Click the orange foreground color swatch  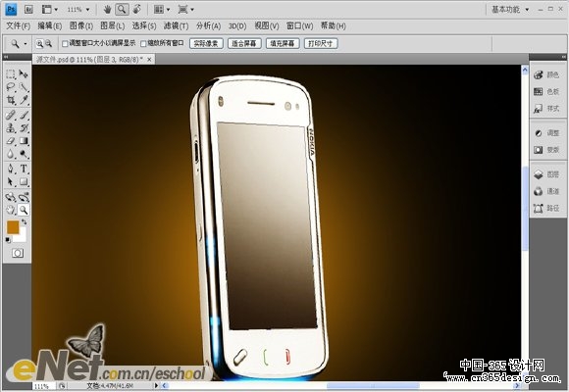pyautogui.click(x=13, y=227)
